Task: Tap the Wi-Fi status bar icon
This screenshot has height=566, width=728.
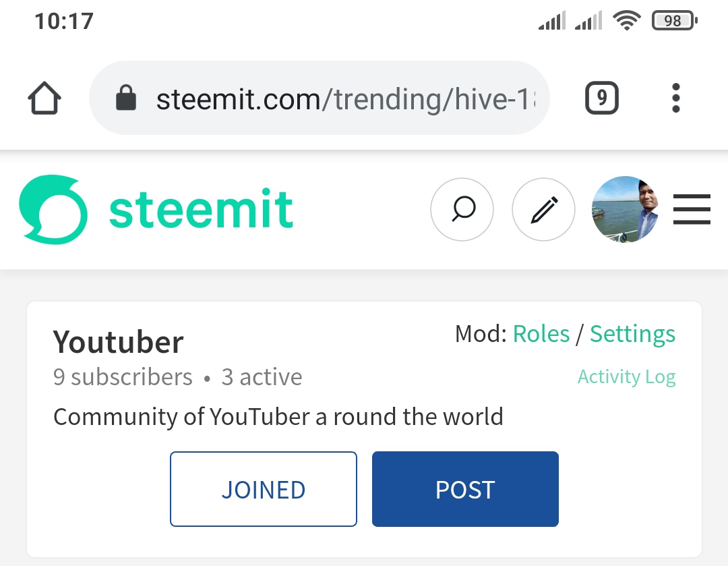Action: tap(627, 21)
